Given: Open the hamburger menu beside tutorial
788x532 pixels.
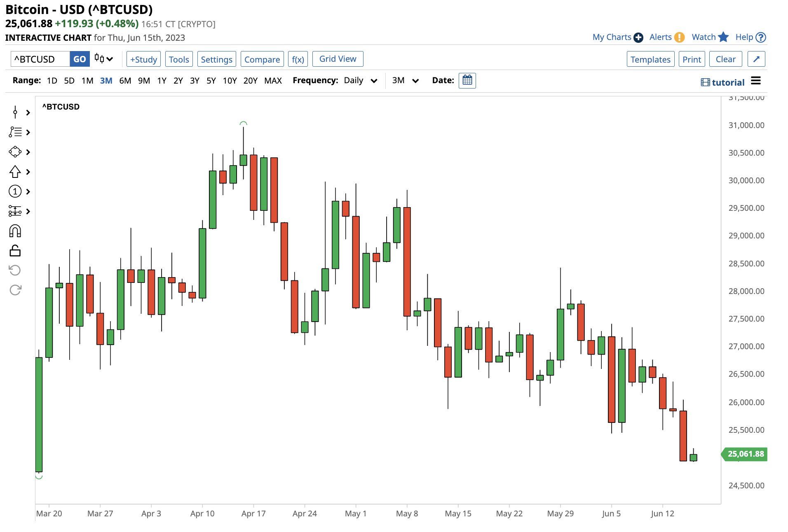Looking at the screenshot, I should pos(756,81).
